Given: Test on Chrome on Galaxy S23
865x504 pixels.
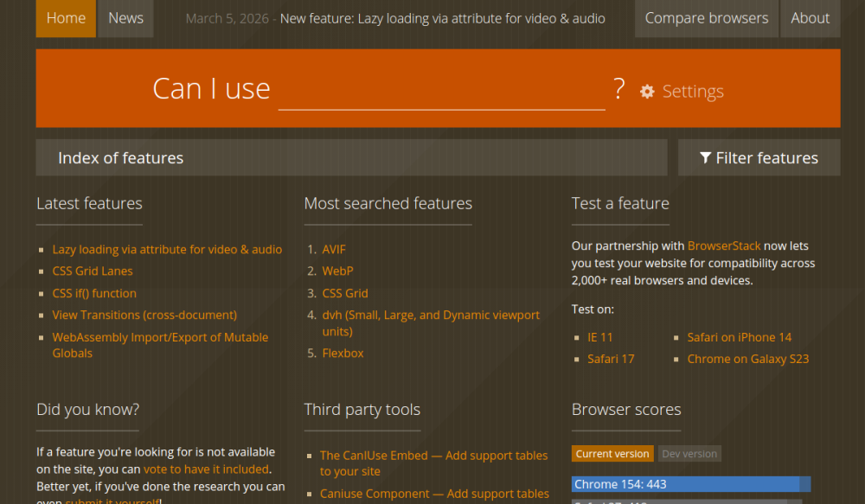Looking at the screenshot, I should pyautogui.click(x=748, y=359).
